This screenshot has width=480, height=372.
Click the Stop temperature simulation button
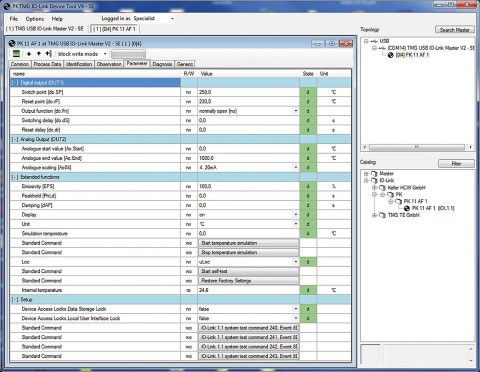point(249,252)
